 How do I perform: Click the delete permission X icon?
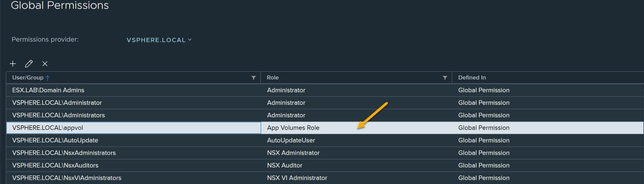point(45,64)
